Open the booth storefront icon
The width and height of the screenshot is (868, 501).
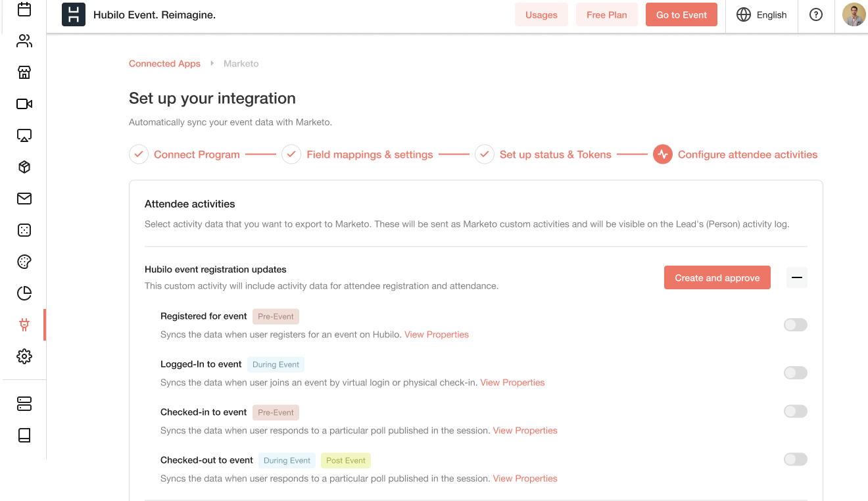[24, 72]
